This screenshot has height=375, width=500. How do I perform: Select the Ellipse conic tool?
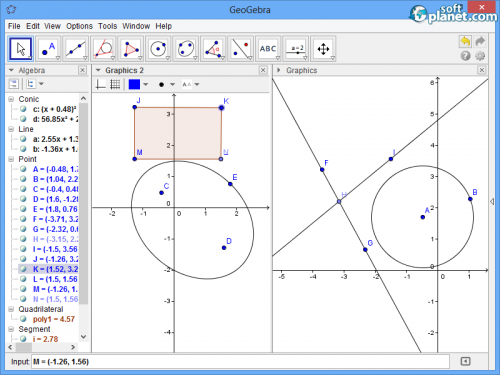coord(186,49)
